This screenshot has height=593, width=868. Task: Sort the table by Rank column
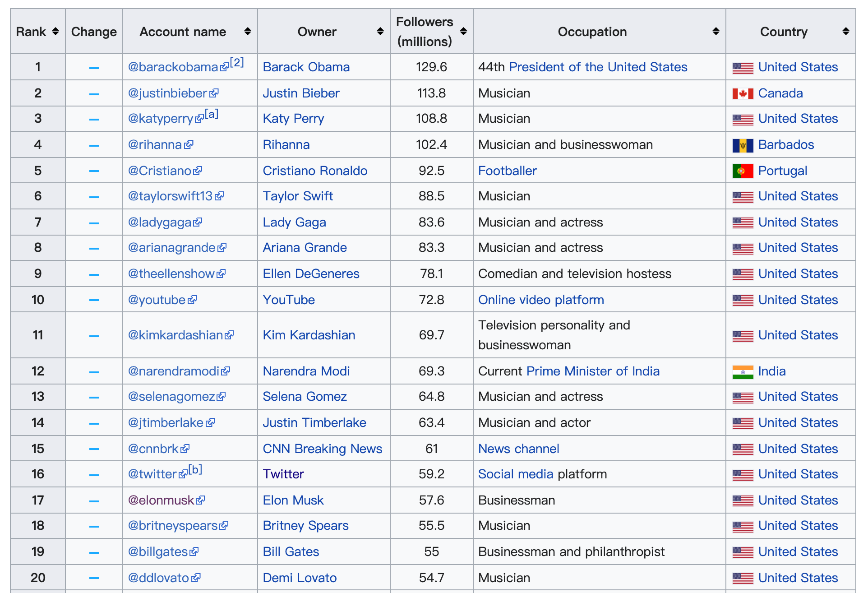click(55, 32)
